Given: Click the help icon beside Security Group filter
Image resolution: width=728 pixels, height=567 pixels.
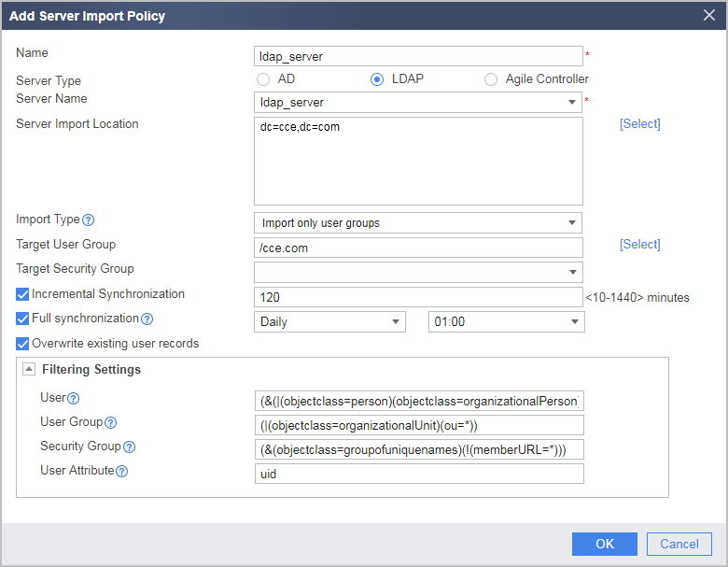Looking at the screenshot, I should (x=129, y=447).
